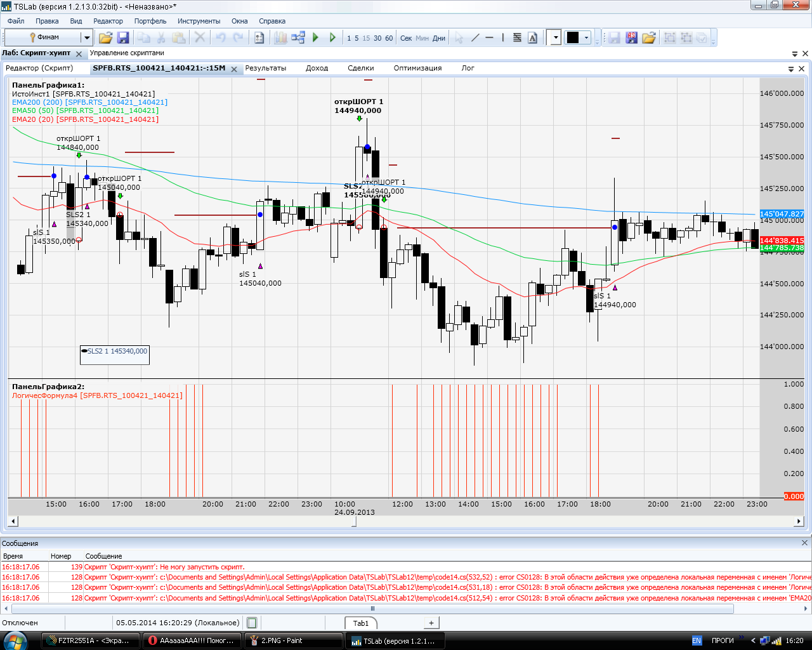Open the Инструменты menu
812x650 pixels.
(x=199, y=21)
